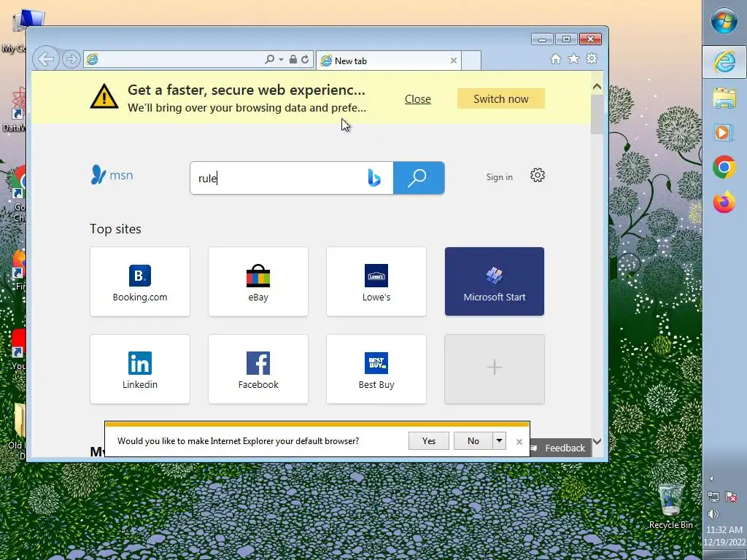Click the Windows Start orb
Viewport: 747px width, 560px height.
tap(724, 21)
